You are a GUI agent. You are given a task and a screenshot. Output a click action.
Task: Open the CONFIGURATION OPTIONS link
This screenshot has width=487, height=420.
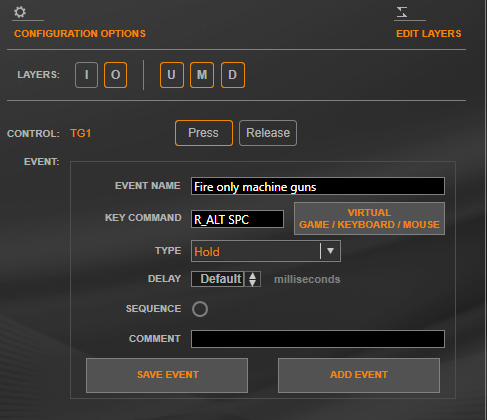(80, 34)
